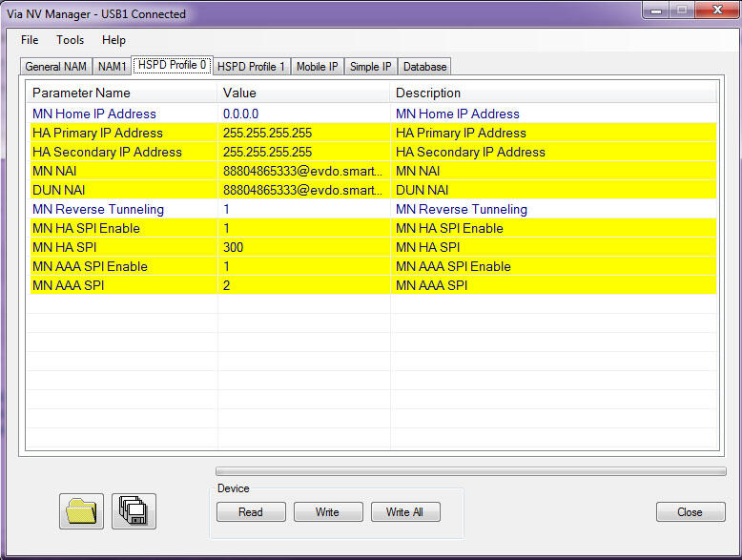Open the Help menu
742x560 pixels.
click(x=113, y=40)
